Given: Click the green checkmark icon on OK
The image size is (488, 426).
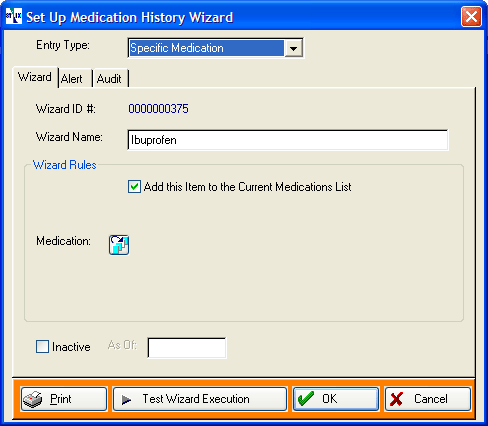Looking at the screenshot, I should 306,399.
